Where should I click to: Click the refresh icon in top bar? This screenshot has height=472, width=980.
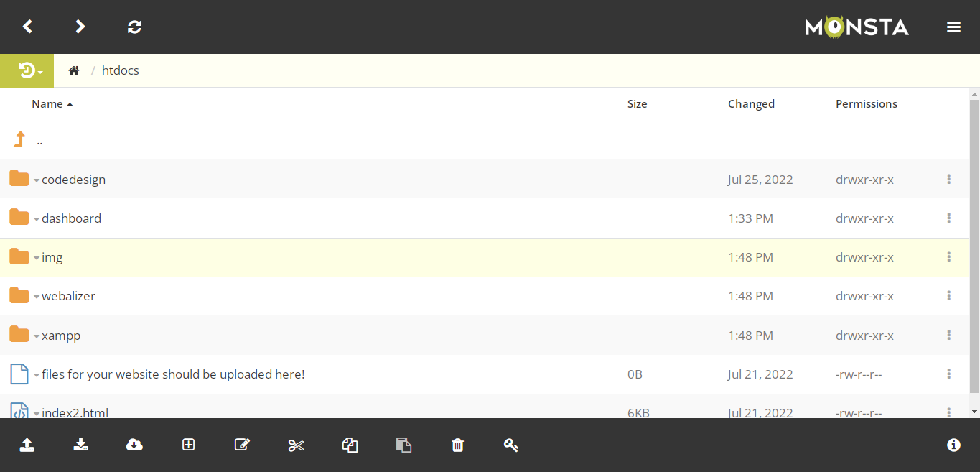tap(134, 27)
